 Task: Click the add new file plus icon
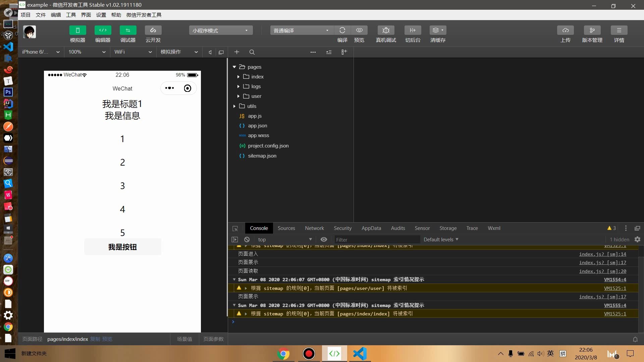click(236, 52)
